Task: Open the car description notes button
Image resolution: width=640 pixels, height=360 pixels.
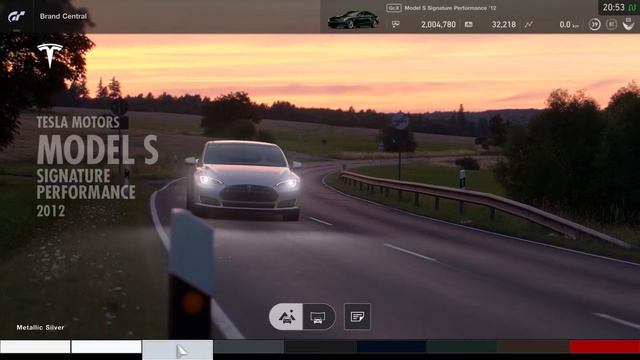Action: [x=358, y=316]
